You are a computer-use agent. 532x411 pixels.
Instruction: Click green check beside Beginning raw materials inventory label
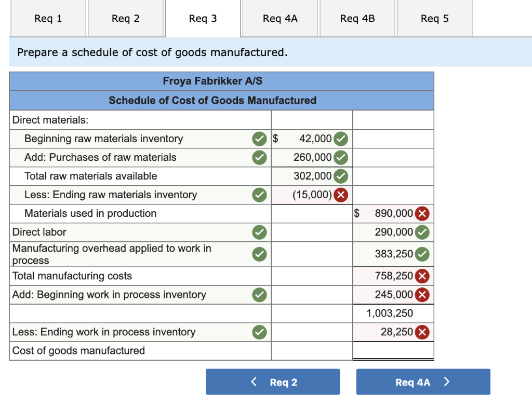click(260, 139)
